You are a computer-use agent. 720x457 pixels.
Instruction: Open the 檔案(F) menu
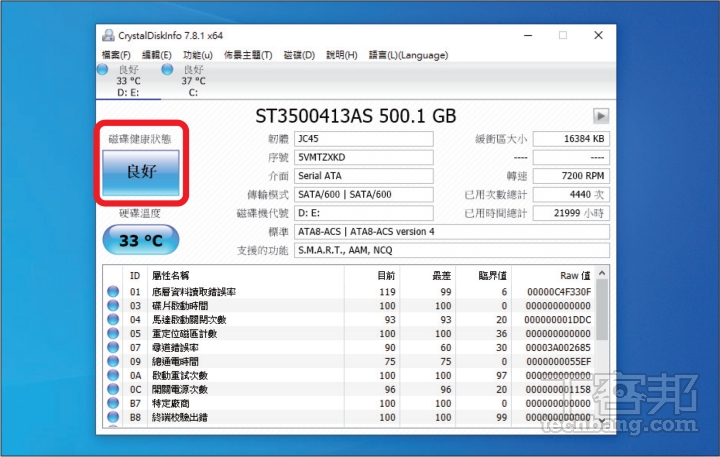[x=117, y=55]
